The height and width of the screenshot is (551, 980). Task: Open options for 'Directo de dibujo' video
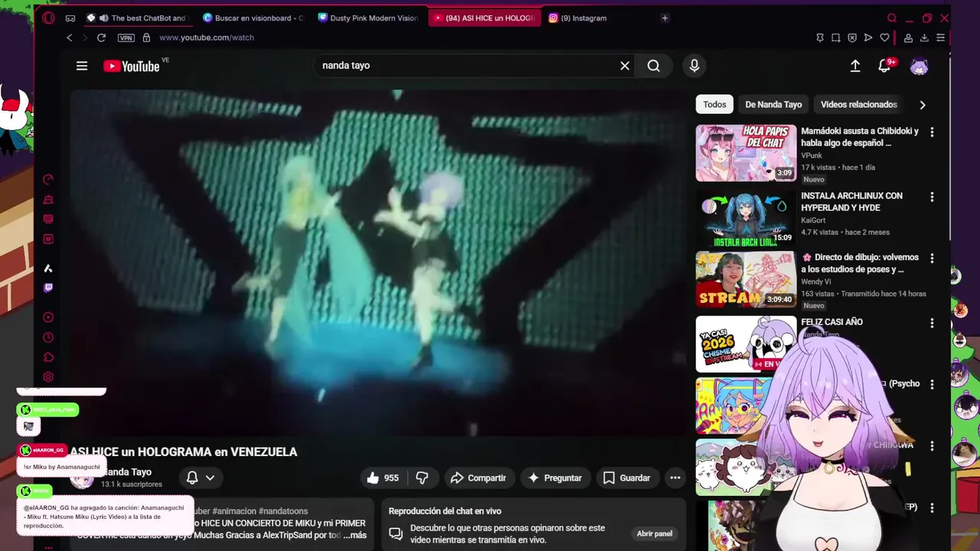pos(932,259)
